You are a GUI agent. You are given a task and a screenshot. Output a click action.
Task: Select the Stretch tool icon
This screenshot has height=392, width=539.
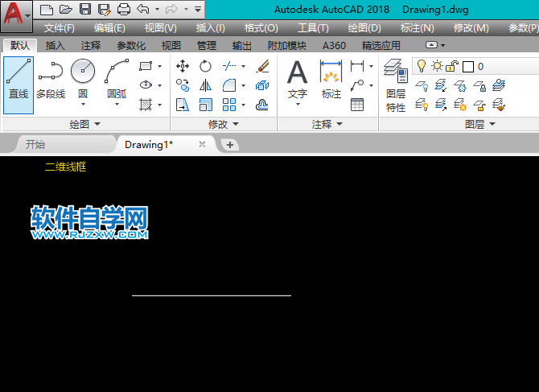click(183, 105)
